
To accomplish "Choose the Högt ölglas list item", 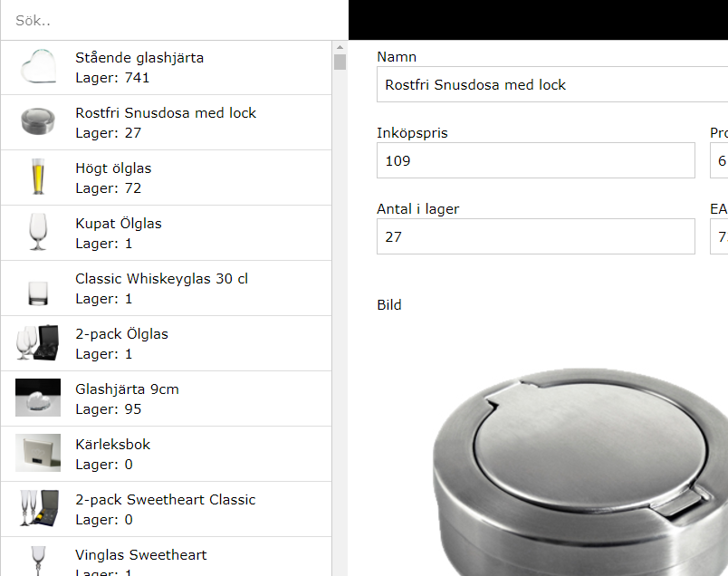I will tap(167, 178).
